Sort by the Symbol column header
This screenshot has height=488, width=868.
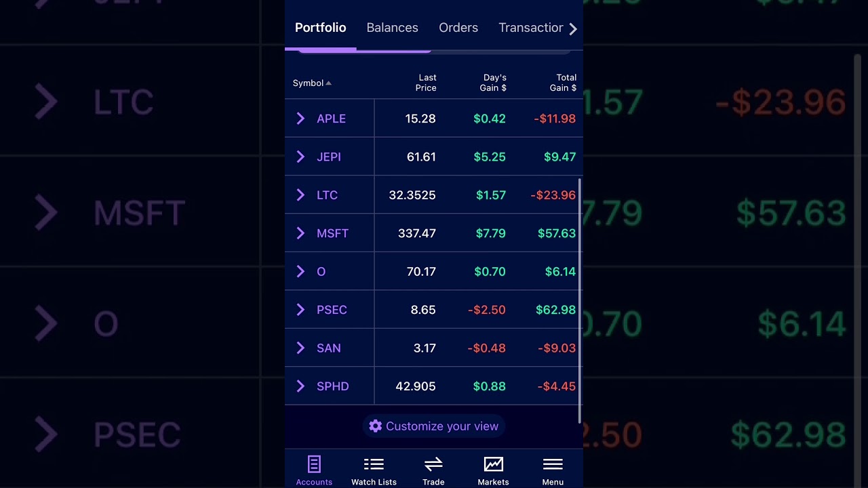312,83
